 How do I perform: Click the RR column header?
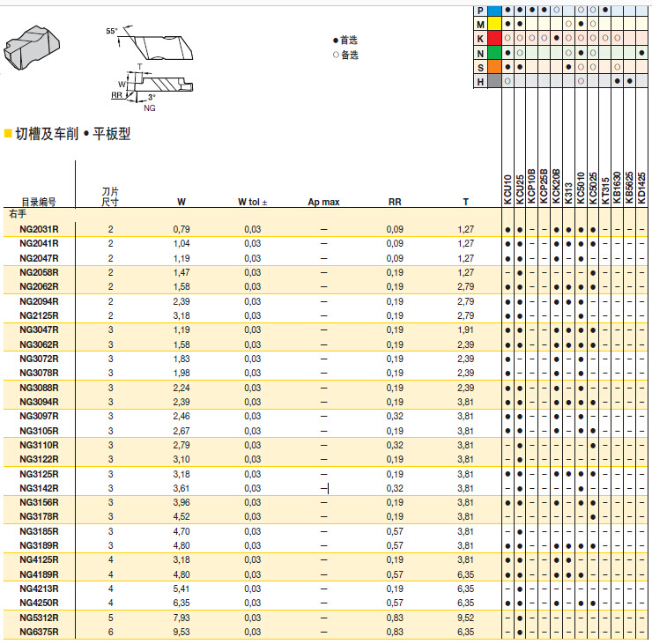pyautogui.click(x=395, y=202)
